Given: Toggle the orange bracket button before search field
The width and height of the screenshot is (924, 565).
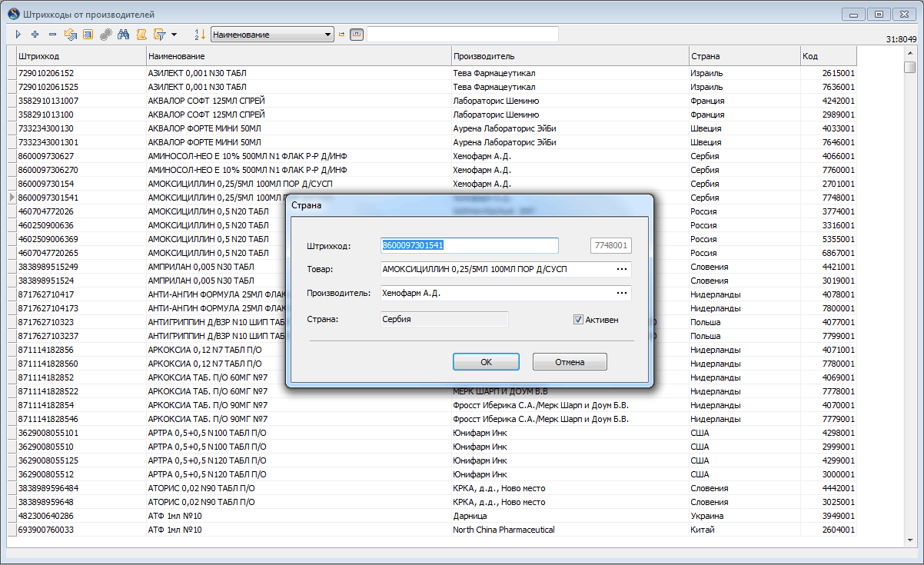Looking at the screenshot, I should (x=357, y=35).
